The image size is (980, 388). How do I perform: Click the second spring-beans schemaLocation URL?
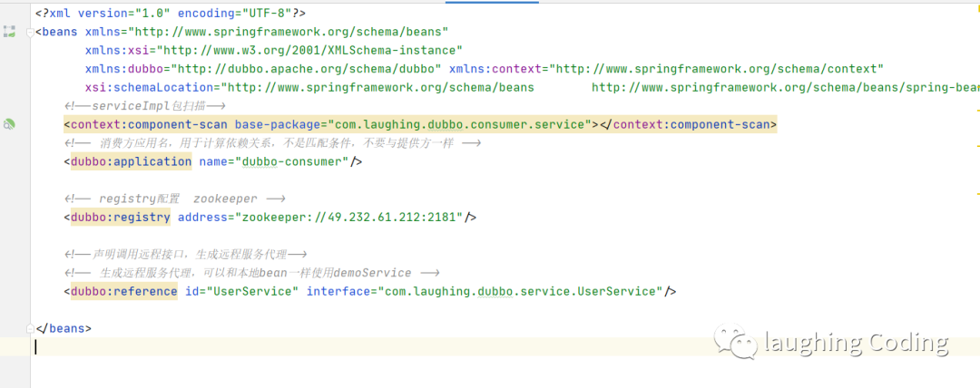[786, 87]
